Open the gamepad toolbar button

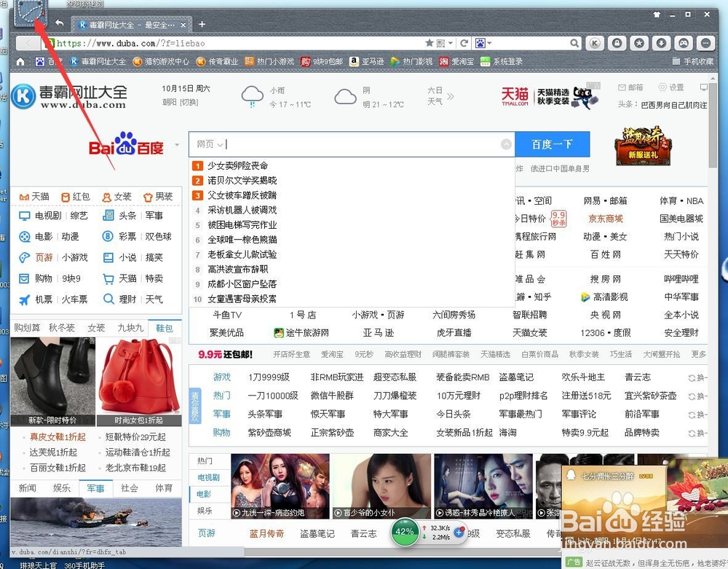click(684, 43)
